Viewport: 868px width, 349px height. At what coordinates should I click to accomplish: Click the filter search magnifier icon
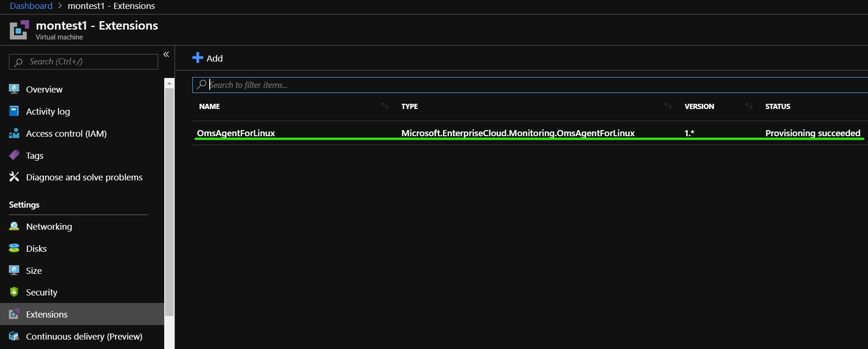coord(202,85)
